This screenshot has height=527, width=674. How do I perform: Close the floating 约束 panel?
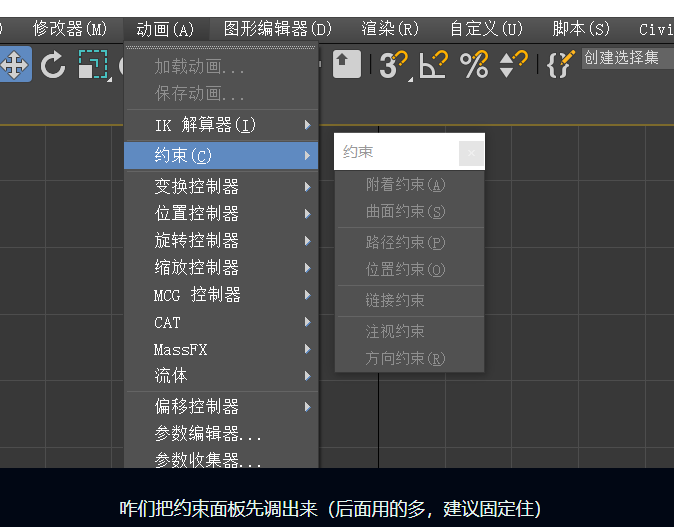coord(471,153)
